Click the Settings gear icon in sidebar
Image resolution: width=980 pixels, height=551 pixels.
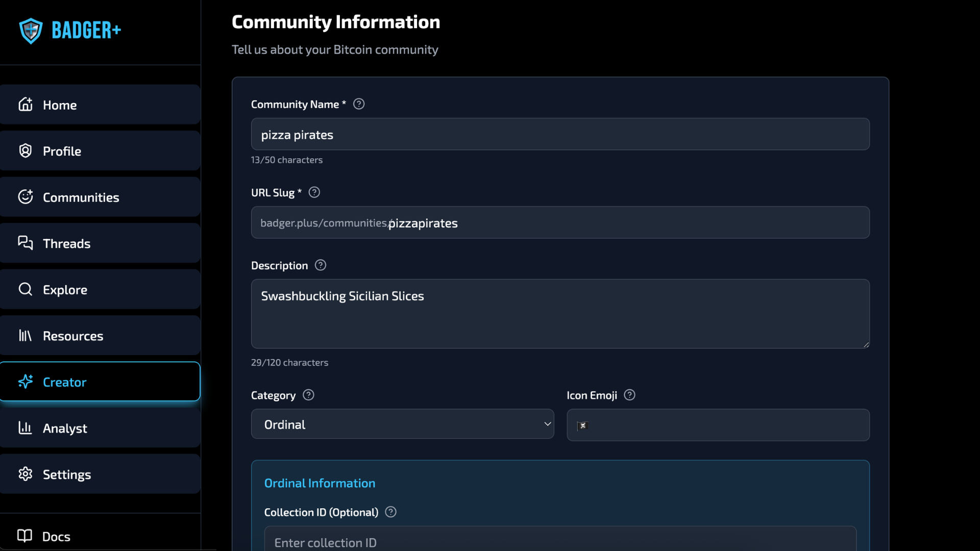click(x=26, y=474)
